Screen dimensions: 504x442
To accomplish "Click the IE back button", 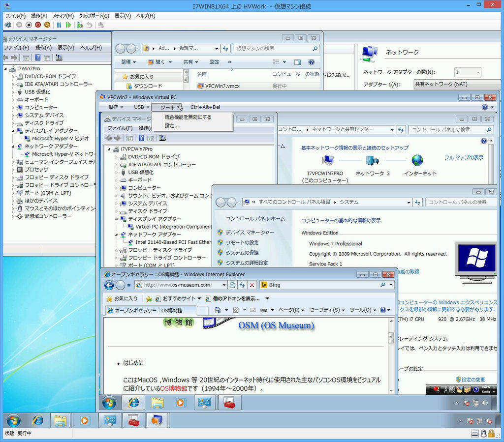I will click(109, 285).
